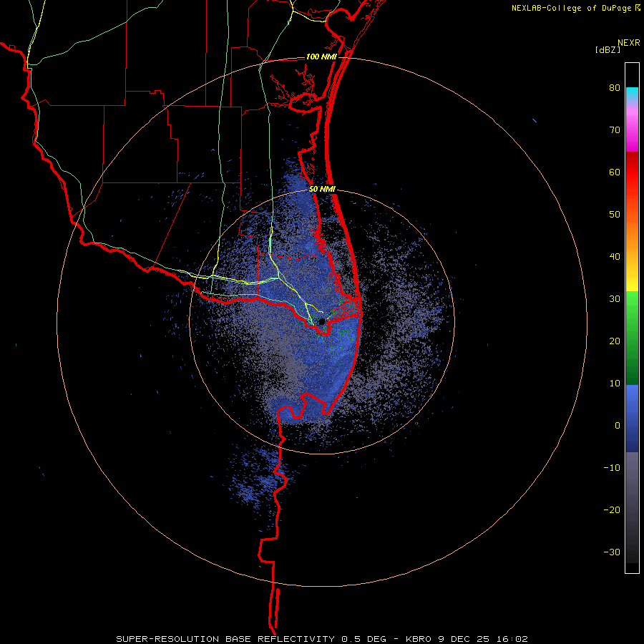Click the 0.5 DEG elevation text in the caption
Viewport: 644px width, 644px height.
click(364, 639)
